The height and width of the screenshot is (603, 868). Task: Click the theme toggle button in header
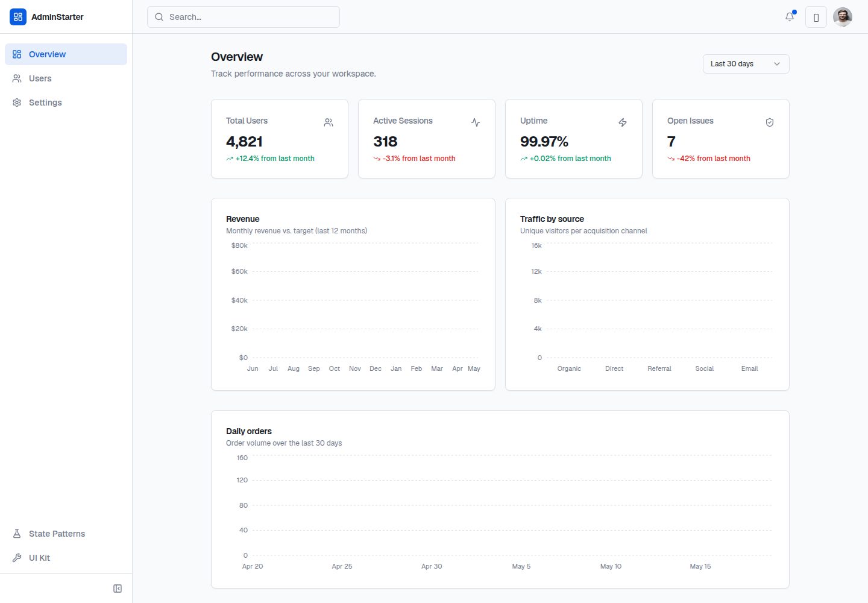click(x=816, y=17)
